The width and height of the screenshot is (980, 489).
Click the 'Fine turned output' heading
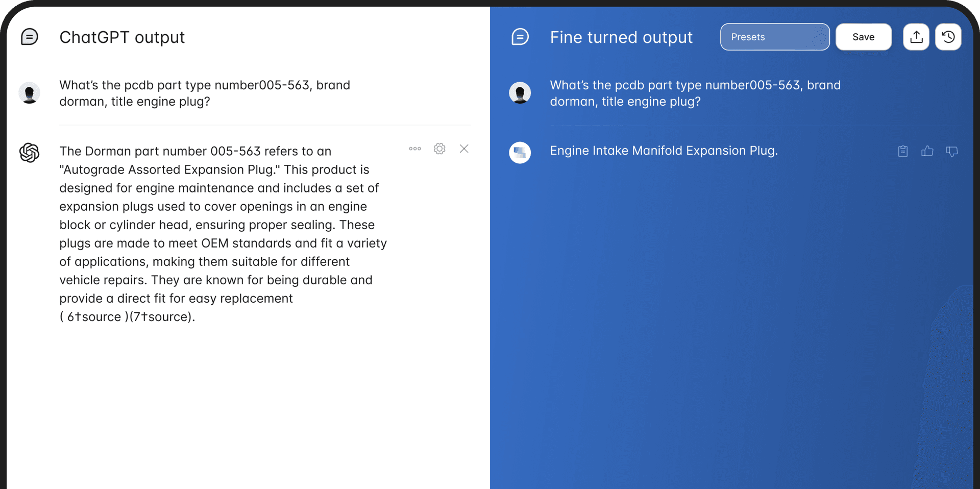tap(621, 37)
